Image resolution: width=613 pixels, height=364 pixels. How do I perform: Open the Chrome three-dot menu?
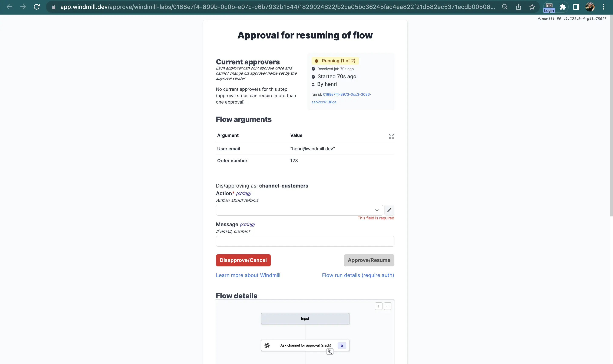click(x=604, y=7)
